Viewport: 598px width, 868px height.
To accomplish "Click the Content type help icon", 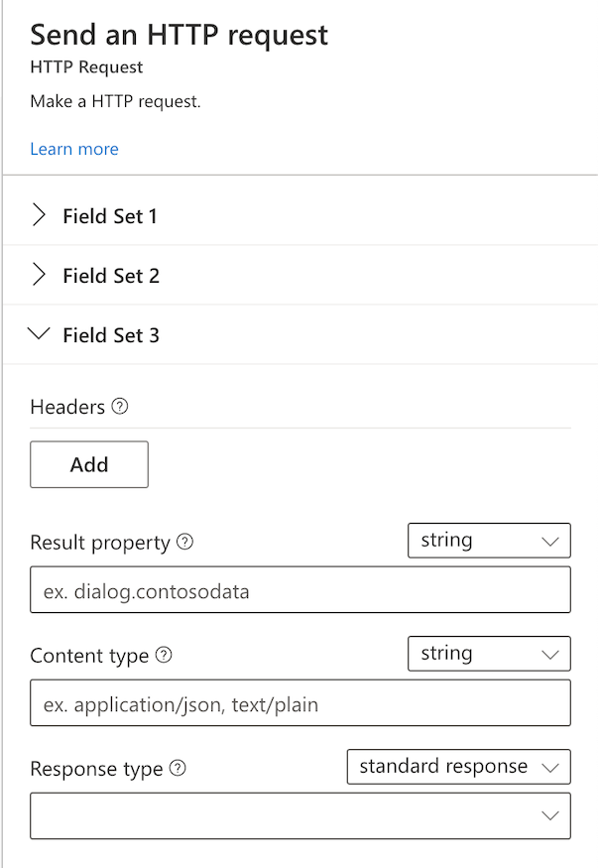I will click(x=164, y=656).
